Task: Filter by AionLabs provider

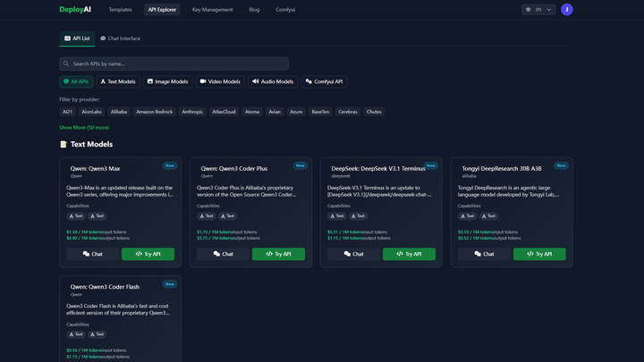Action: coord(91,112)
